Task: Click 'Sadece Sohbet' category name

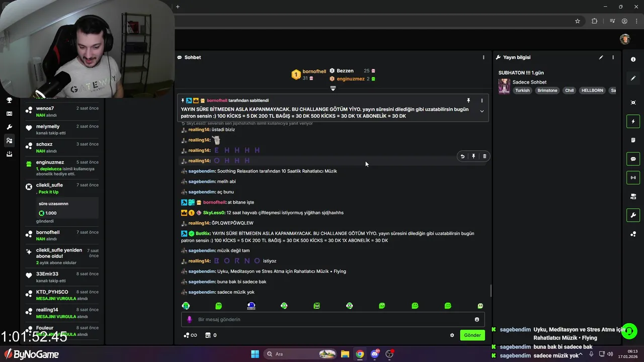Action: pos(529,82)
